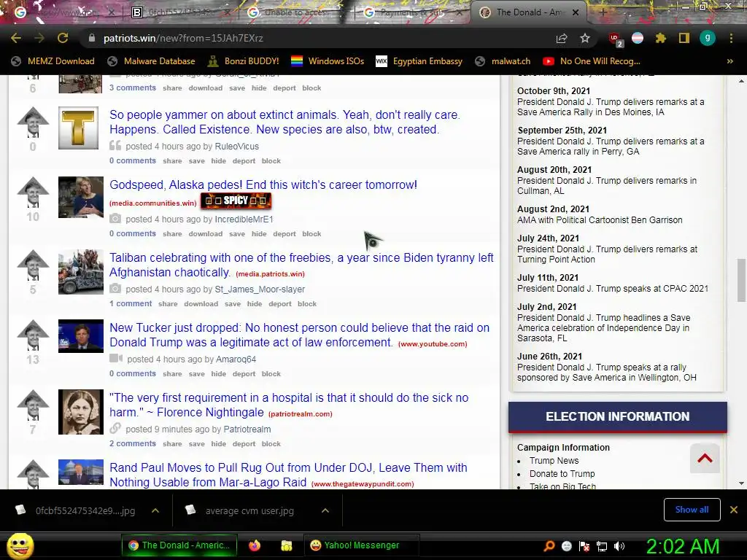The width and height of the screenshot is (747, 560).
Task: Open Firefox from the taskbar
Action: pyautogui.click(x=255, y=545)
